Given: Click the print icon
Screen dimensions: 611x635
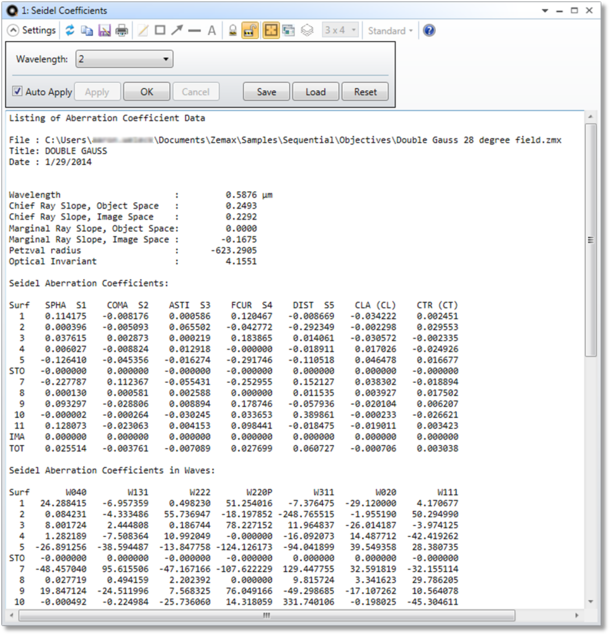Looking at the screenshot, I should [121, 31].
